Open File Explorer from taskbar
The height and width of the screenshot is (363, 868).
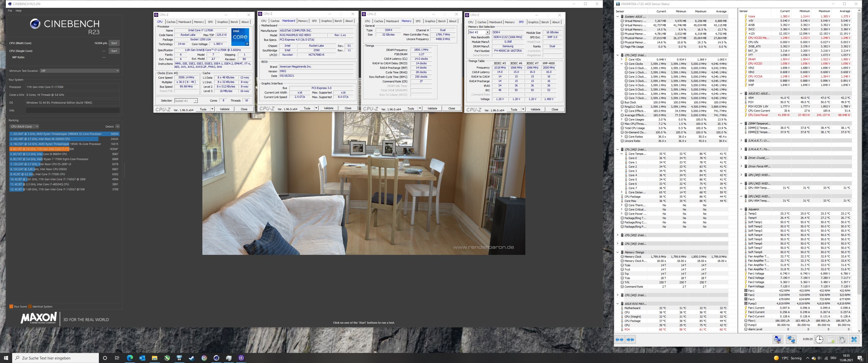[x=154, y=358]
